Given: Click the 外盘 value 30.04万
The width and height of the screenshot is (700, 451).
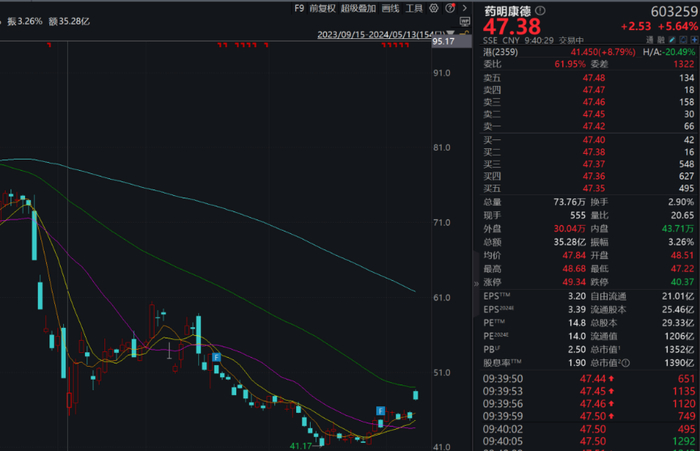Looking at the screenshot, I should (x=569, y=229).
